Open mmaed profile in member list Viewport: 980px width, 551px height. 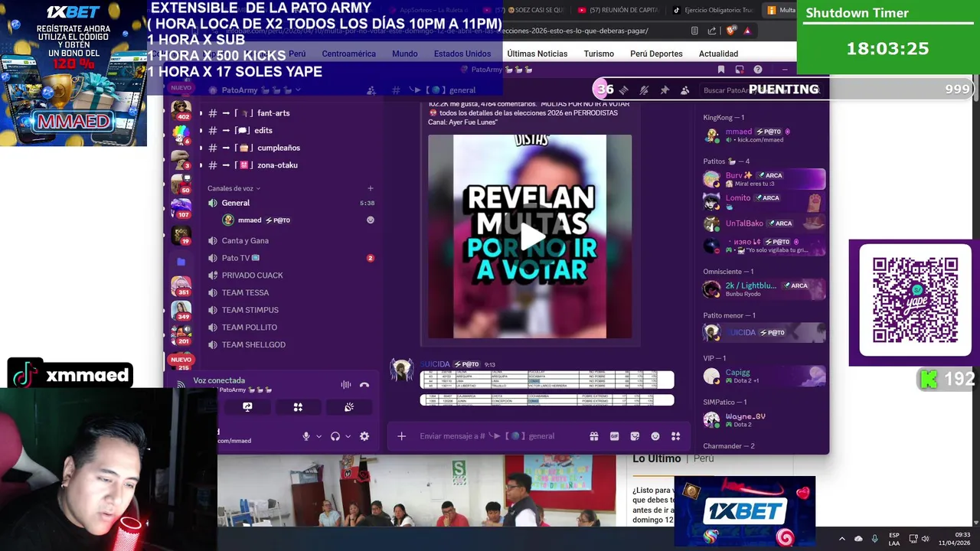763,135
